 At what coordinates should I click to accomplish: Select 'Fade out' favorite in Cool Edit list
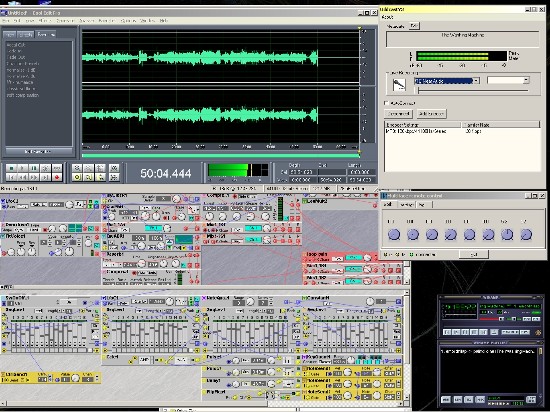pyautogui.click(x=16, y=57)
